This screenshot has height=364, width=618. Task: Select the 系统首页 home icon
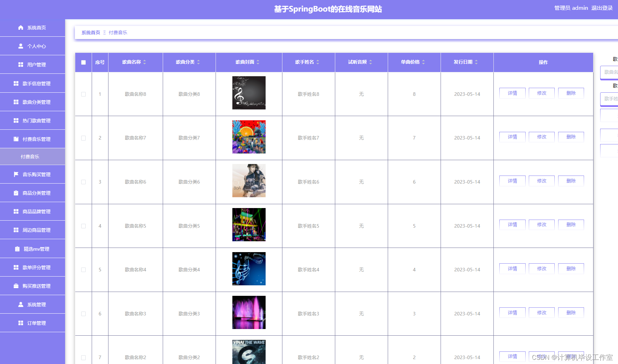pyautogui.click(x=20, y=27)
